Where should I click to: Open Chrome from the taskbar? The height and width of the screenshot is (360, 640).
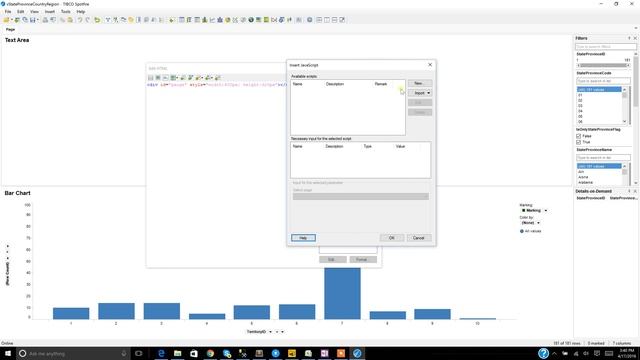(210, 353)
